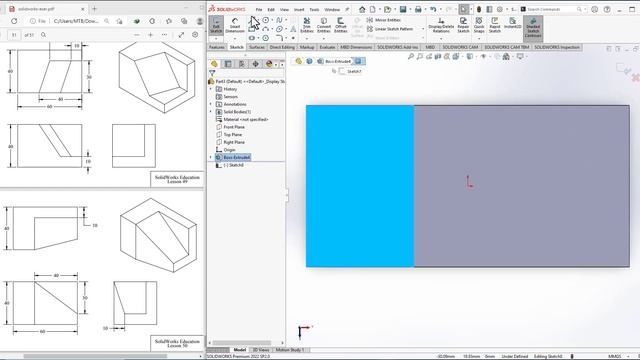Open the View menu

[x=284, y=9]
